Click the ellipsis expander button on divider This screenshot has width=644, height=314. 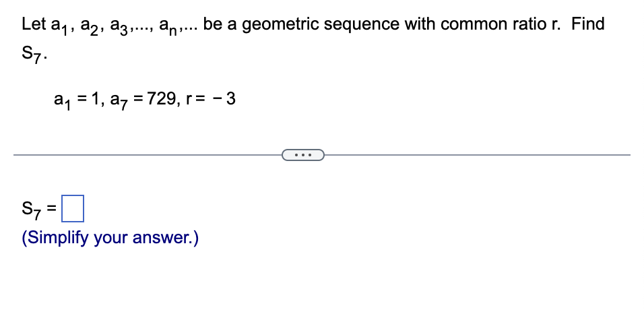303,155
